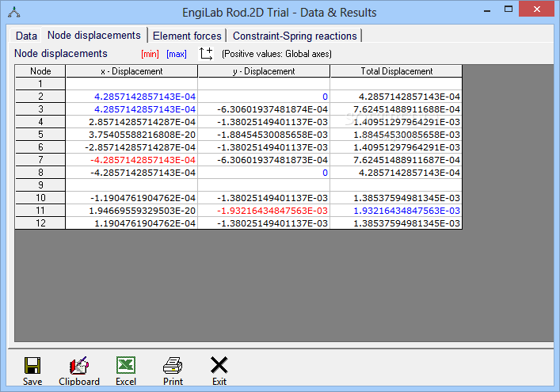Click node 4 x-displacement 2.85714285714287E-04
The height and width of the screenshot is (392, 560).
coord(131,122)
